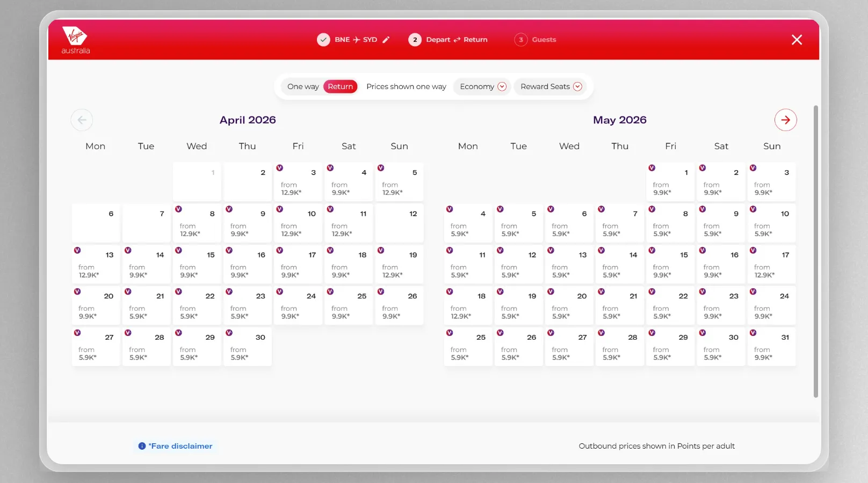Select the Return trip option
868x483 pixels.
point(341,86)
